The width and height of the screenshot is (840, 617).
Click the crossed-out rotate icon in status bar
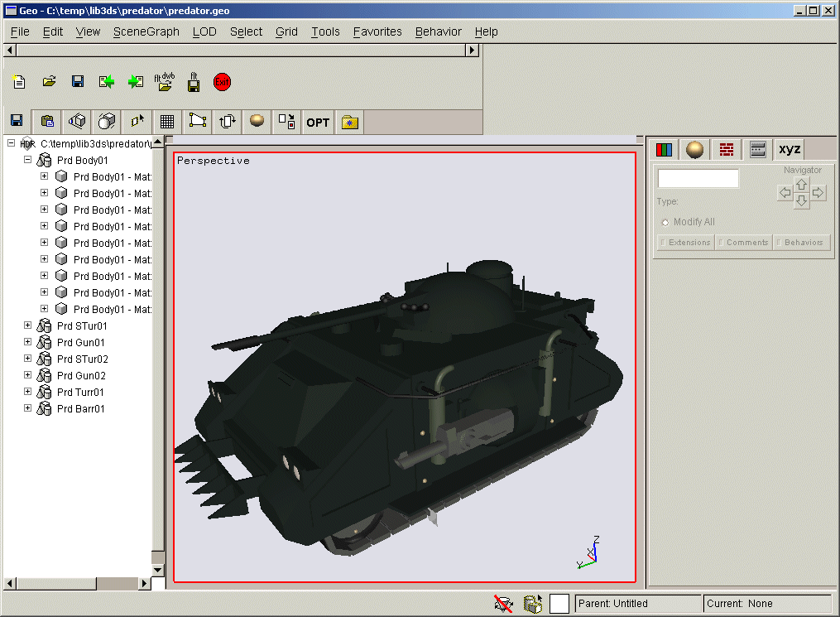click(x=503, y=604)
